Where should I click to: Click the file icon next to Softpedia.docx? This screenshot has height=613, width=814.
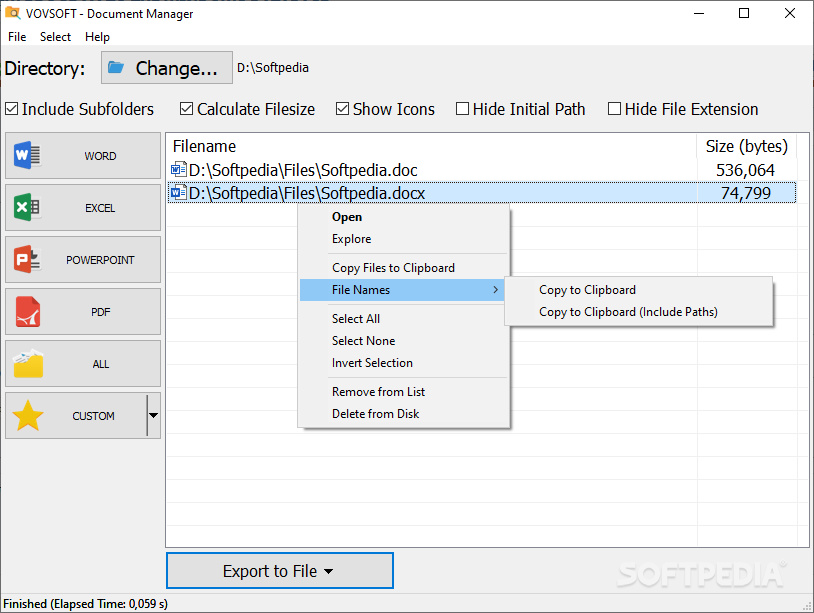click(179, 193)
